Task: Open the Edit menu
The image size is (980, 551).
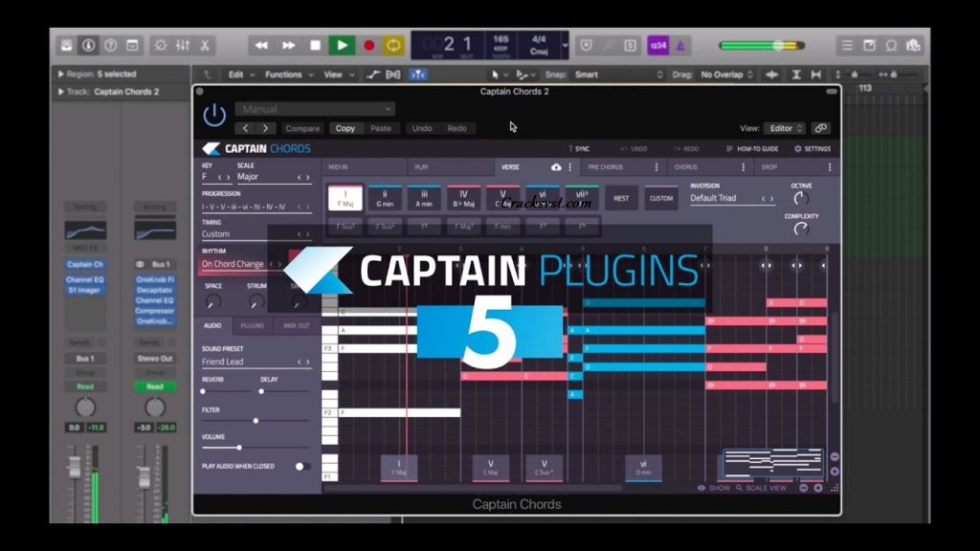Action: (241, 75)
